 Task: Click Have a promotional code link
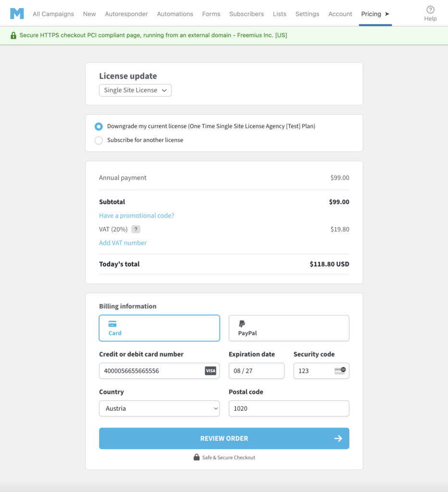pos(137,216)
